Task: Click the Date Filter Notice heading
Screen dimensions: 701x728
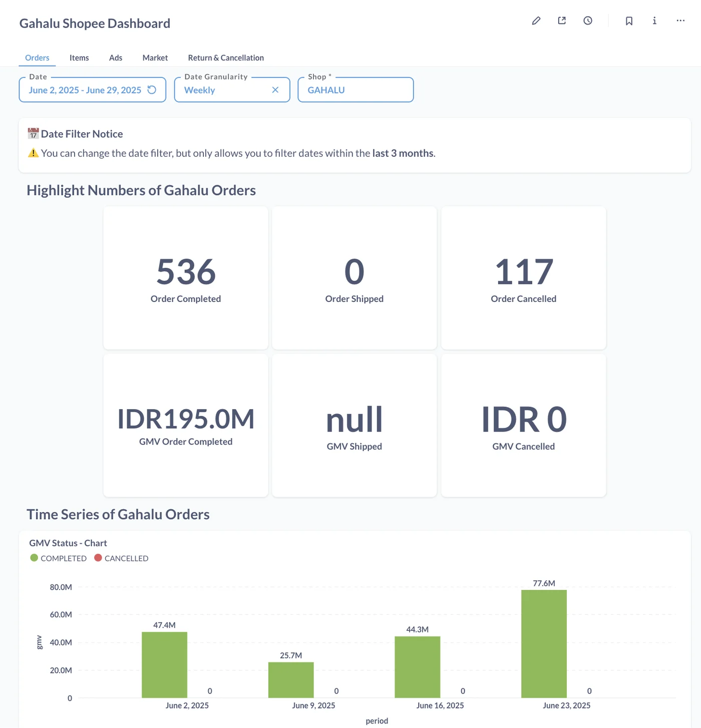Action: 82,134
